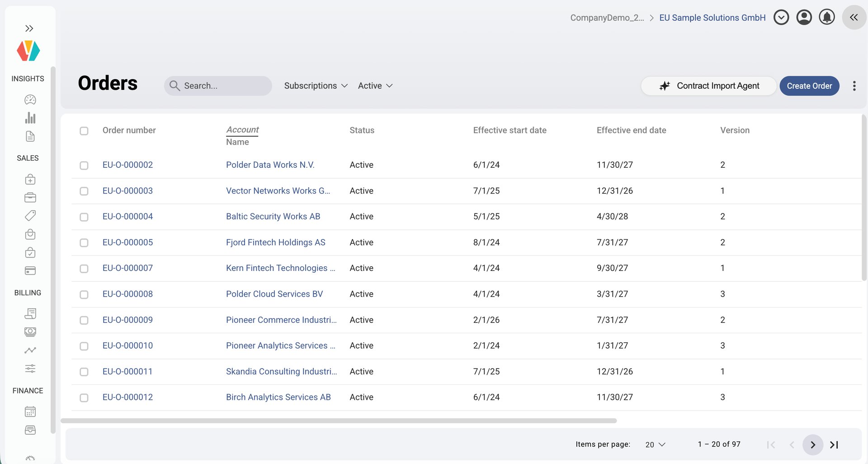Toggle the select-all orders checkbox
Screen dimensions: 868x464
pyautogui.click(x=84, y=131)
